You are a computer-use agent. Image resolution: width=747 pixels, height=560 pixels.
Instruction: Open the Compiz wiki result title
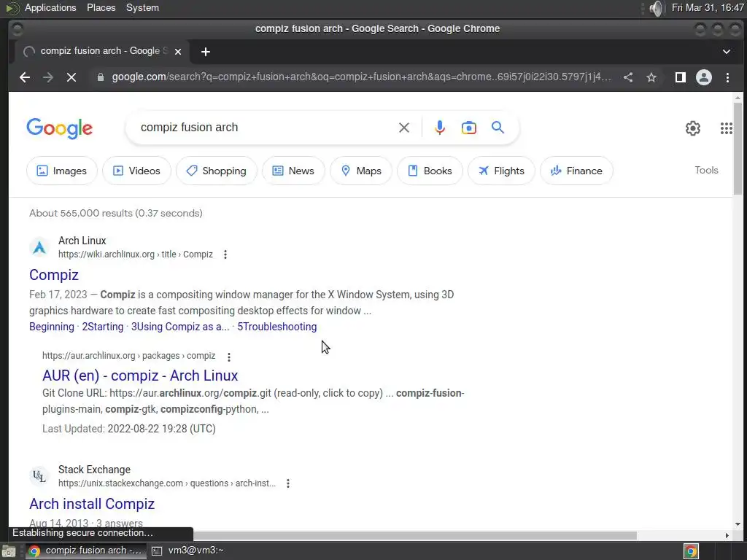(54, 275)
